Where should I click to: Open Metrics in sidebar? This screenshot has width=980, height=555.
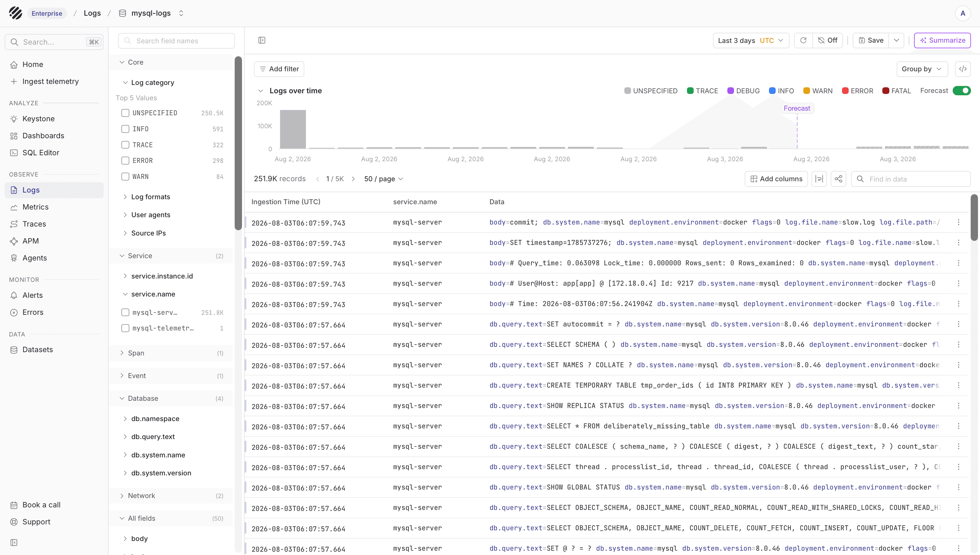coord(54,207)
